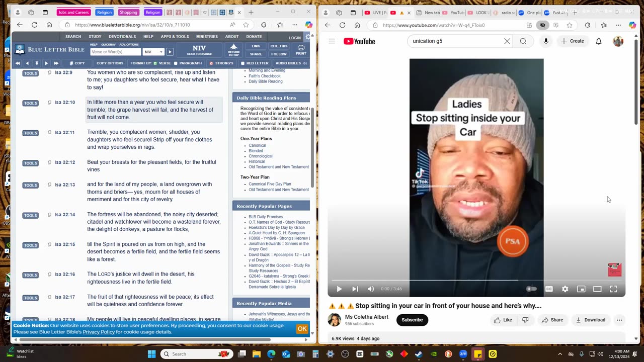Focus the Verse or Word(s) search box
Screen dimensions: 644x362
(x=115, y=52)
